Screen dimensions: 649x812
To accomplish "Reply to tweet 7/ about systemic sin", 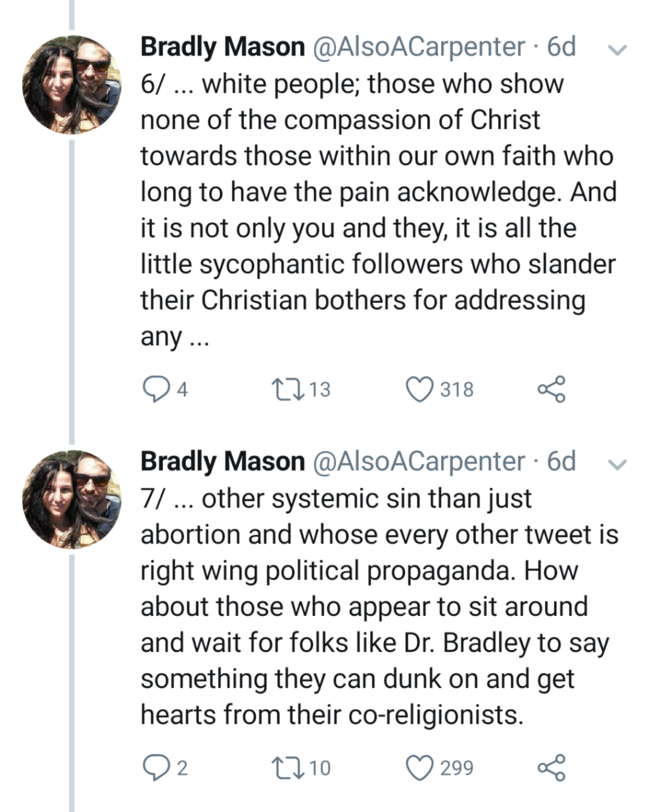I will [154, 768].
